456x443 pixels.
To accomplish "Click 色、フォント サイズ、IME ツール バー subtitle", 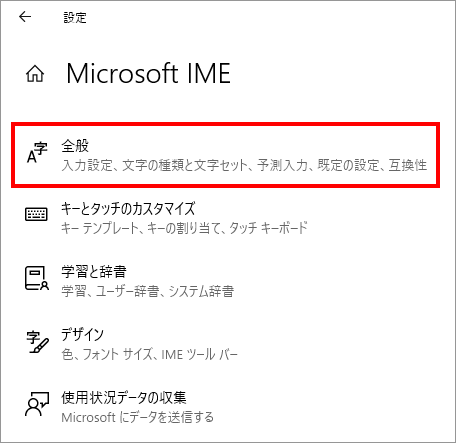I will 149,354.
